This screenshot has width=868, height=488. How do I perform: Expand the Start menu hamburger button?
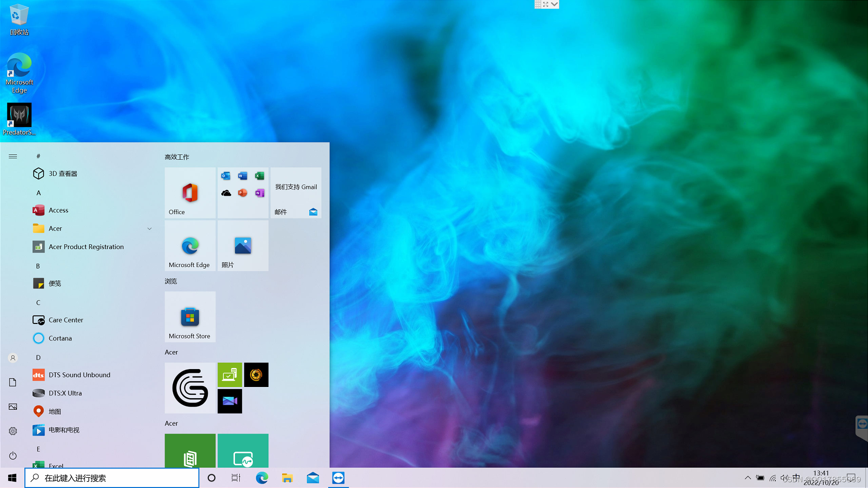(x=13, y=156)
